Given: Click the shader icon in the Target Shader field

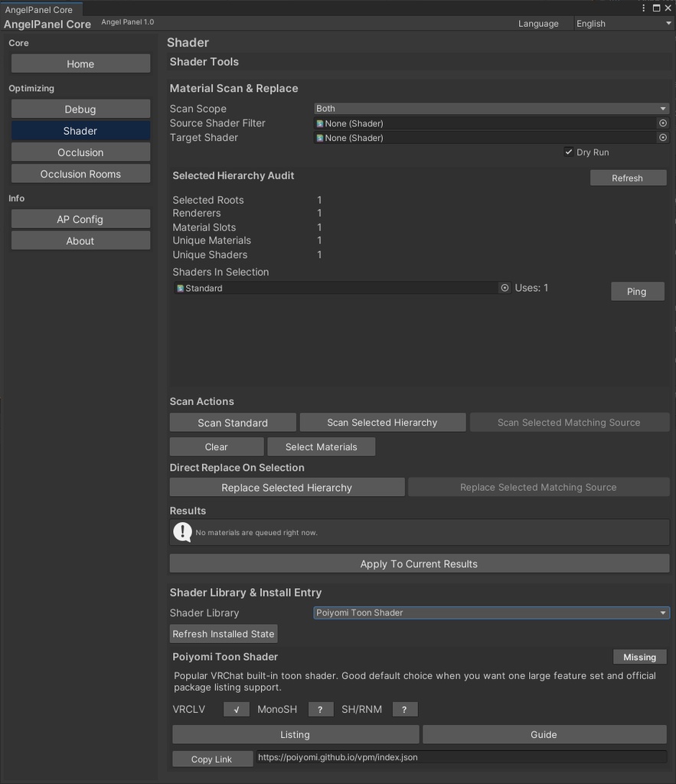Looking at the screenshot, I should click(321, 137).
